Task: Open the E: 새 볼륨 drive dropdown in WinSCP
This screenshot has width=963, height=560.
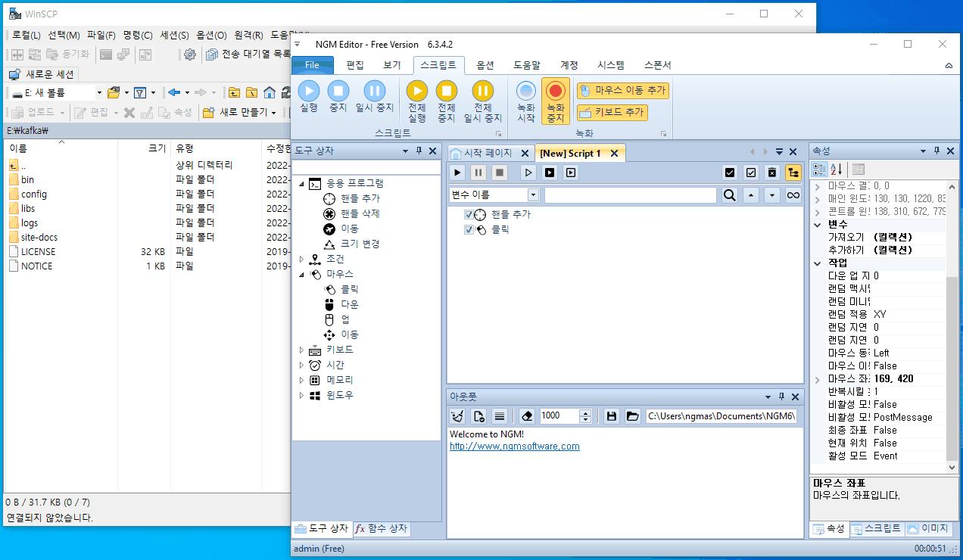Action: [x=98, y=92]
